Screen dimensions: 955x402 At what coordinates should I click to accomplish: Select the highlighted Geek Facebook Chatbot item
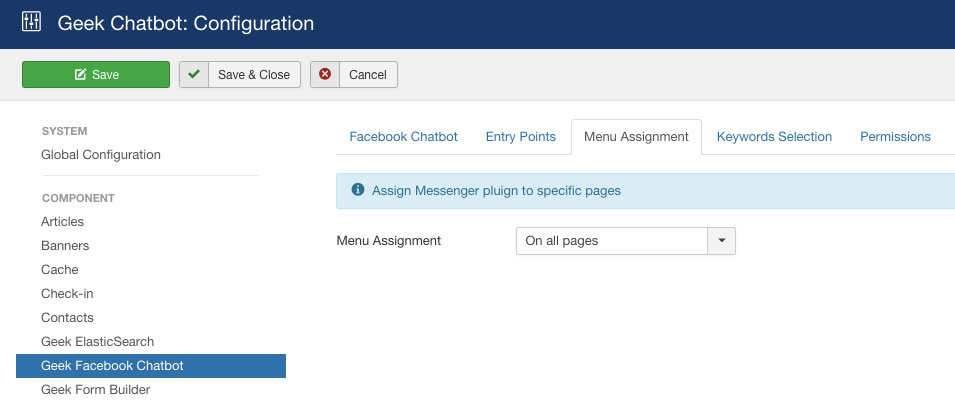[151, 365]
